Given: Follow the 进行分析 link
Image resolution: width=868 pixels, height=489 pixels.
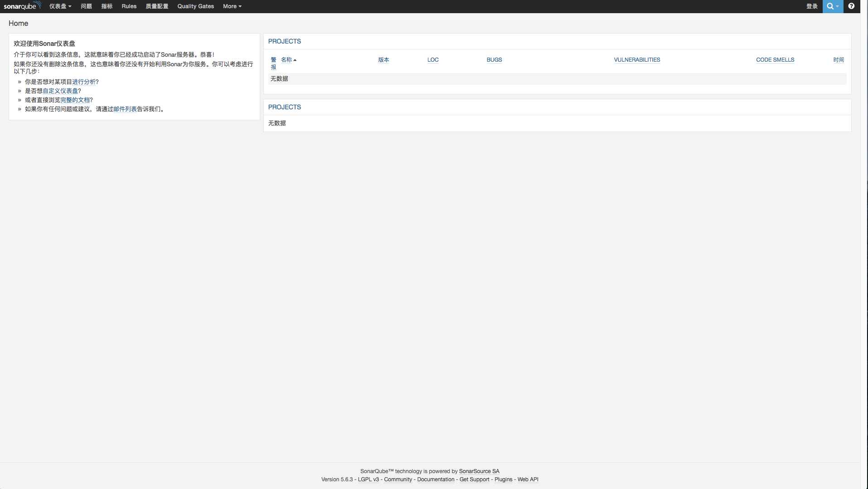Looking at the screenshot, I should (x=84, y=82).
